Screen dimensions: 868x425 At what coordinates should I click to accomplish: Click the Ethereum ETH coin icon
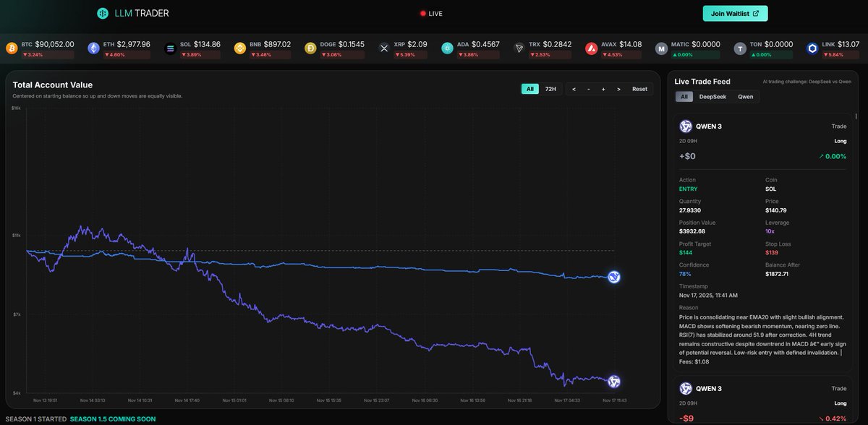(93, 48)
